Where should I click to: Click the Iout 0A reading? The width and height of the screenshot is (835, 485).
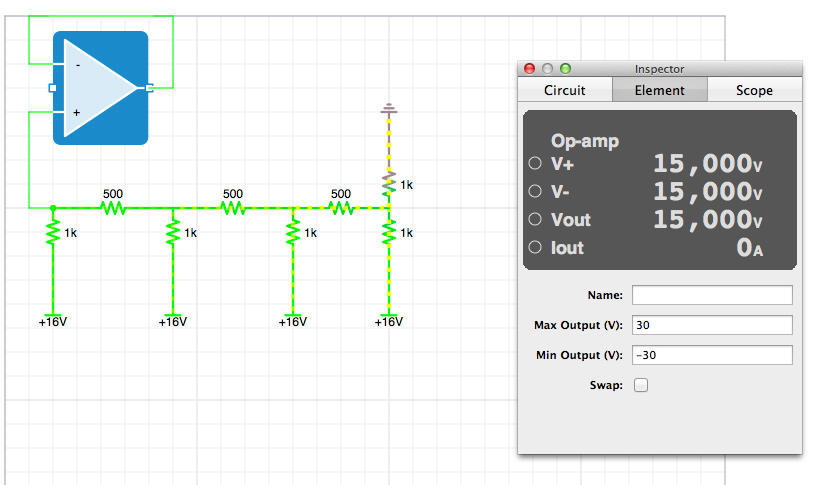tap(750, 248)
